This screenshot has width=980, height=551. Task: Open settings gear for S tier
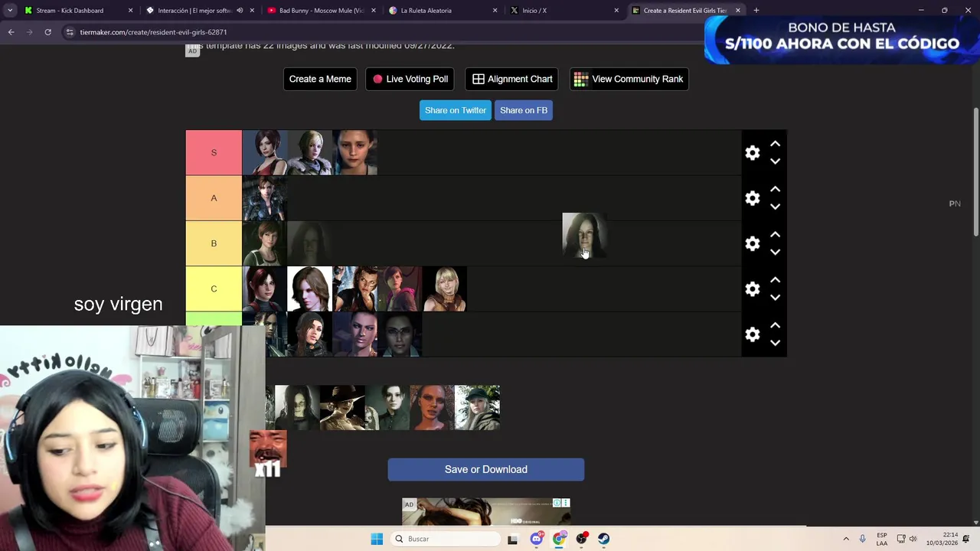753,153
